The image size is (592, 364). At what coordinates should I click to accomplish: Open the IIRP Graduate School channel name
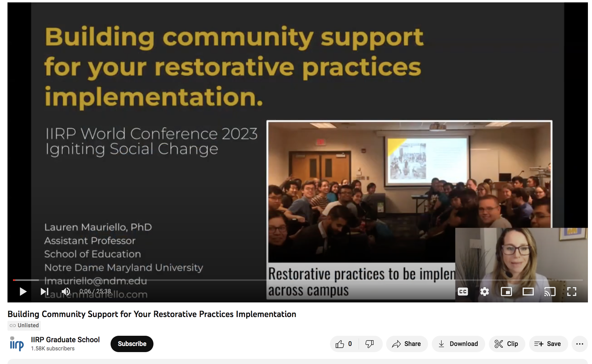point(65,340)
